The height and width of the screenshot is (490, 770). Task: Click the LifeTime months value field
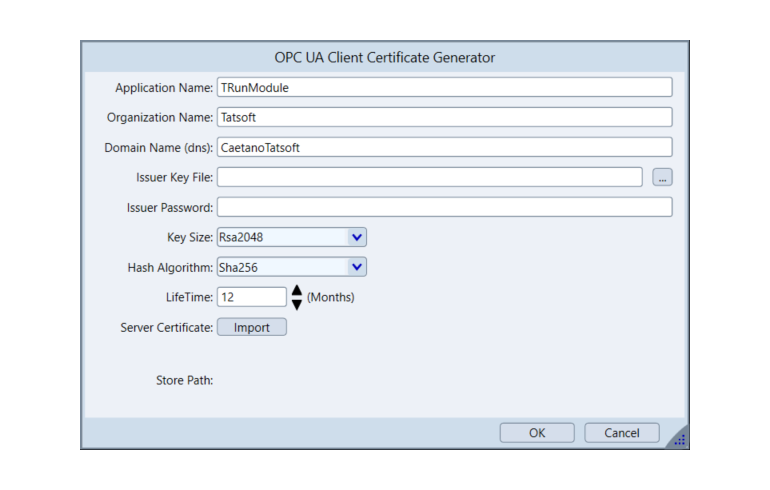coord(251,297)
